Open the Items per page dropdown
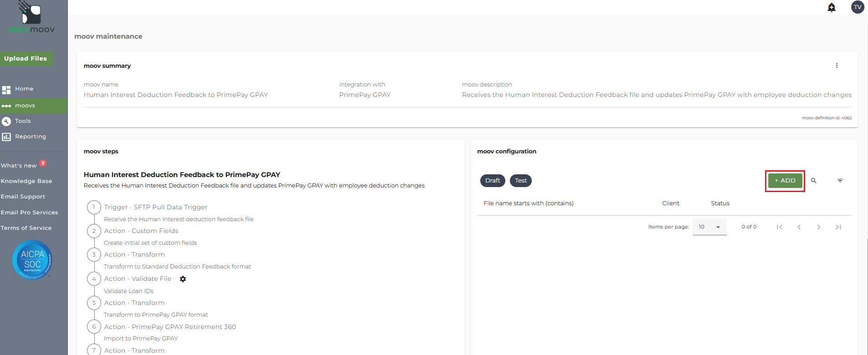 (709, 227)
